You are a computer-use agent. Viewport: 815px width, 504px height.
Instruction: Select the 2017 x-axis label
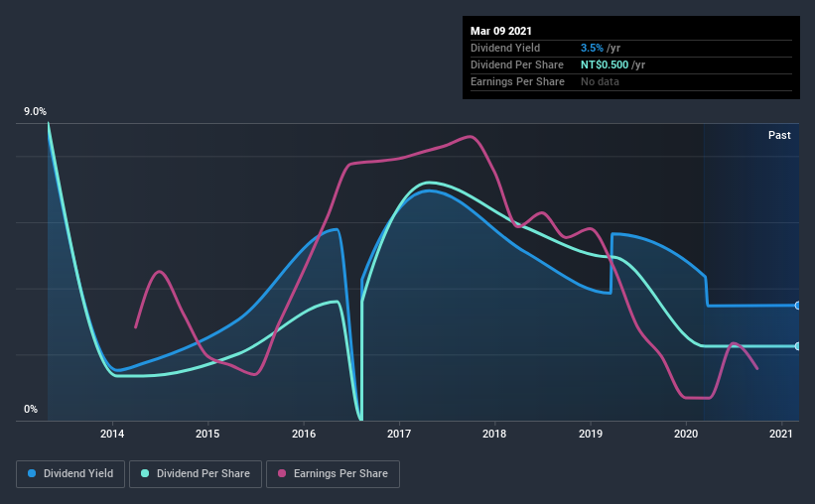click(x=399, y=434)
